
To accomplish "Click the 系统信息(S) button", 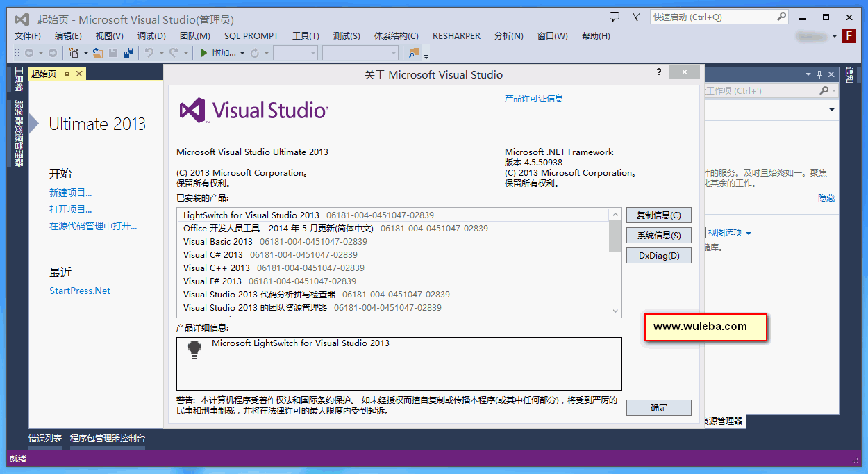I will click(x=658, y=236).
